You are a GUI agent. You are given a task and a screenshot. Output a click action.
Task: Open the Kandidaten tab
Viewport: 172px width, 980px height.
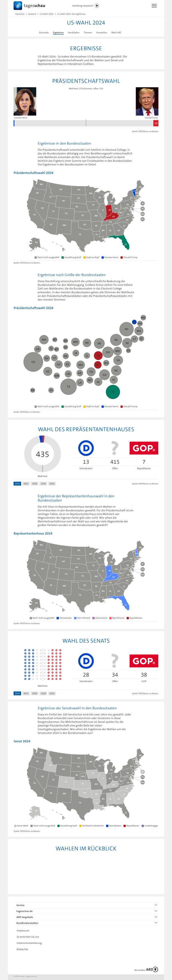(x=74, y=33)
